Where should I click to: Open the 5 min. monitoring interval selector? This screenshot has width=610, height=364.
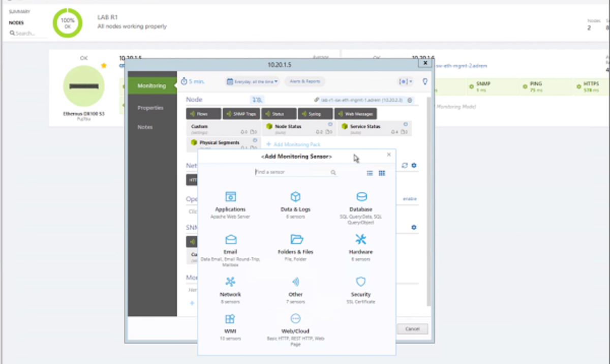tap(193, 81)
